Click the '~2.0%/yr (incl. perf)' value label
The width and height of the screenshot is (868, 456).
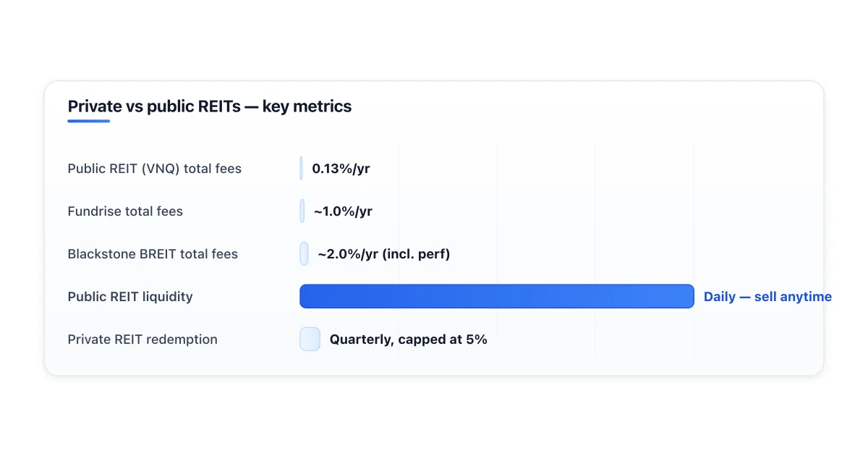tap(384, 254)
